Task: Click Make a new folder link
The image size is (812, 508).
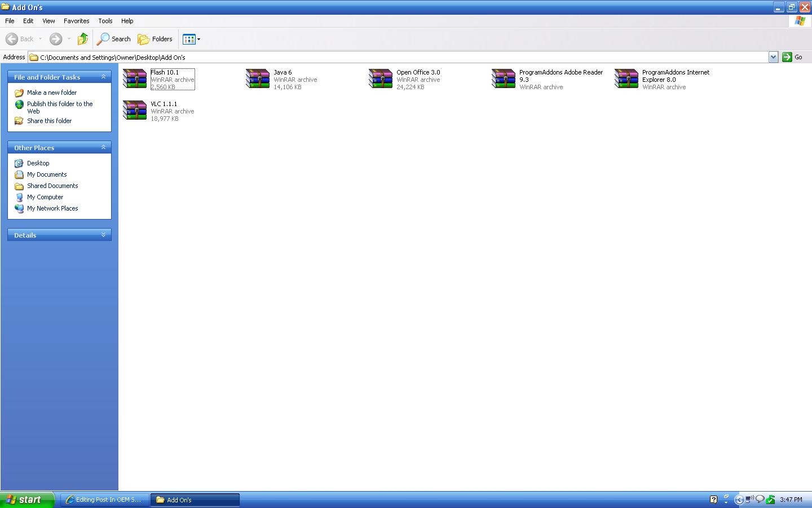Action: pos(52,93)
